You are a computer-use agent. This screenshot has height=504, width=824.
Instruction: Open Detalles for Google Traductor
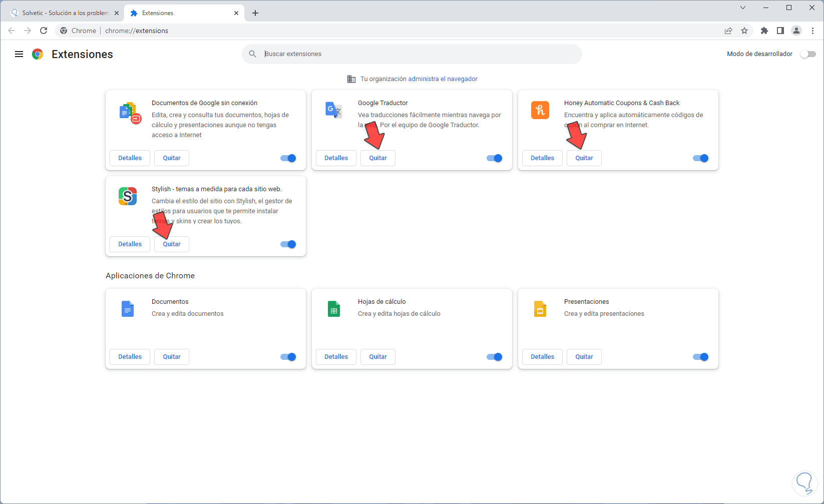336,158
